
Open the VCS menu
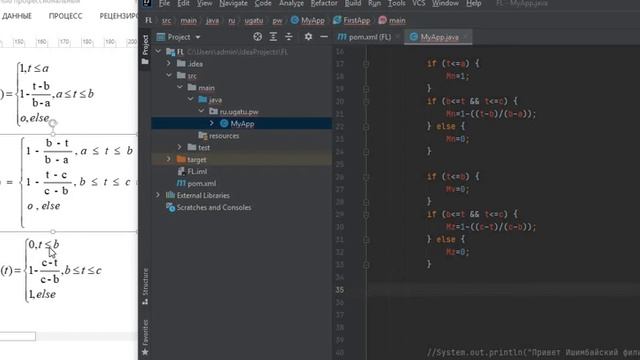tap(418, 3)
